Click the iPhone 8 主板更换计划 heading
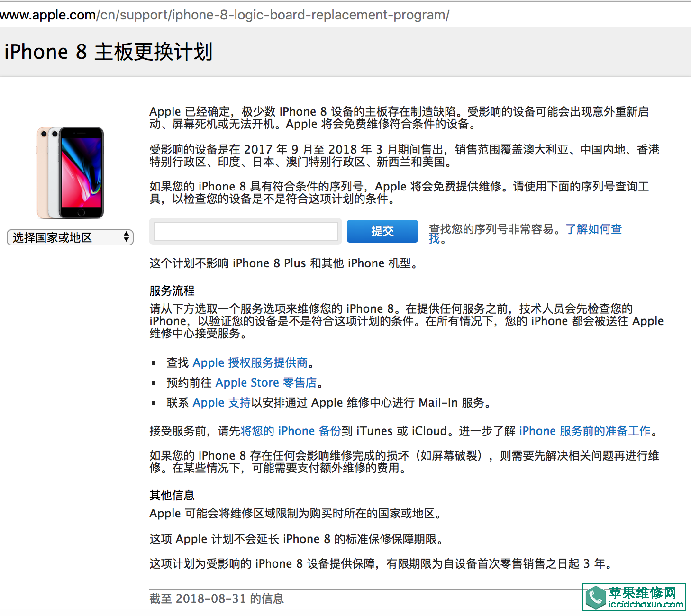Viewport: 691px width, 616px height. coord(109,52)
